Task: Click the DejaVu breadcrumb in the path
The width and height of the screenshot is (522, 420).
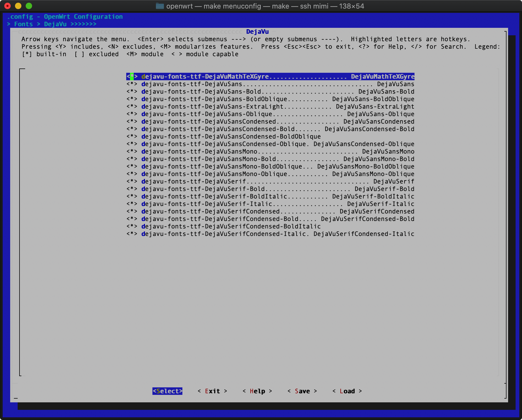Action: click(55, 24)
